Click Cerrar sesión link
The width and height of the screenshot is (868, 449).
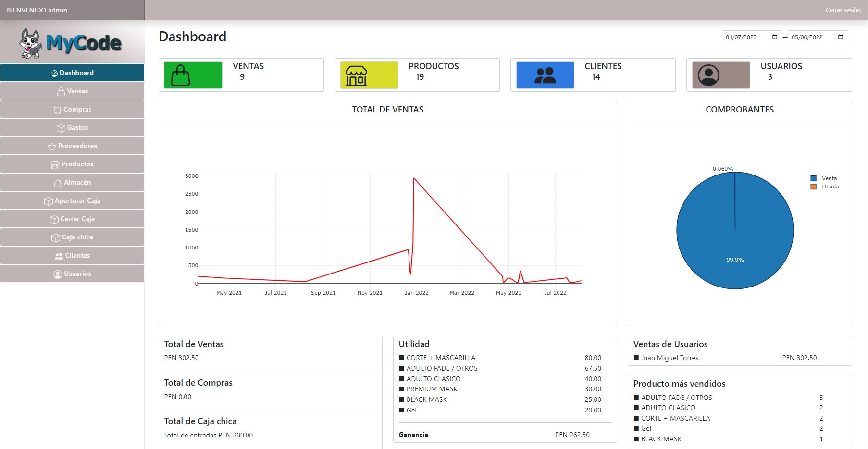(843, 10)
